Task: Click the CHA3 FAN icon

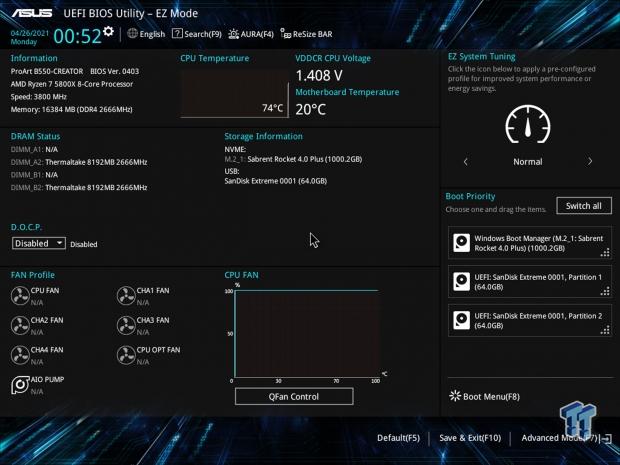Action: 126,325
